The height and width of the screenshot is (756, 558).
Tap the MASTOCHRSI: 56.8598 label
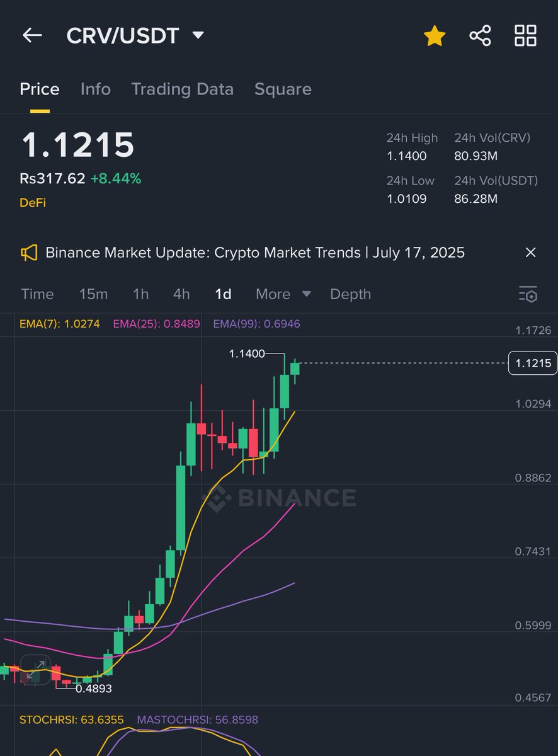pos(197,719)
